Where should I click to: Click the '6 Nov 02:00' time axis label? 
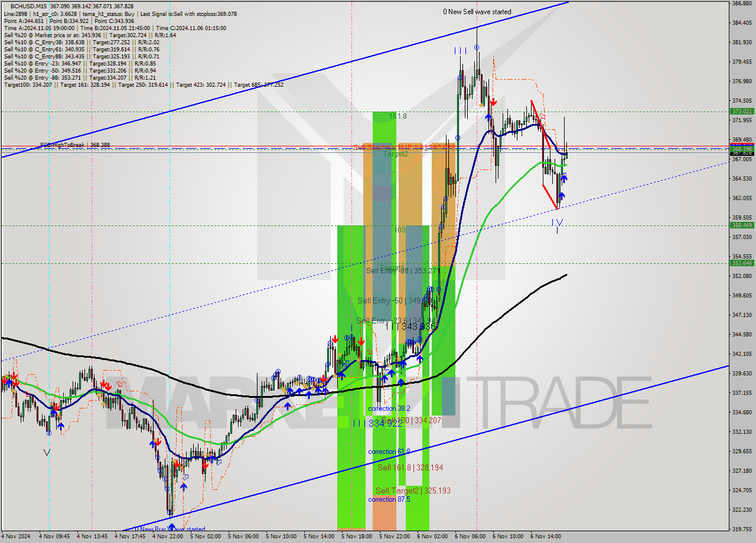pos(432,537)
